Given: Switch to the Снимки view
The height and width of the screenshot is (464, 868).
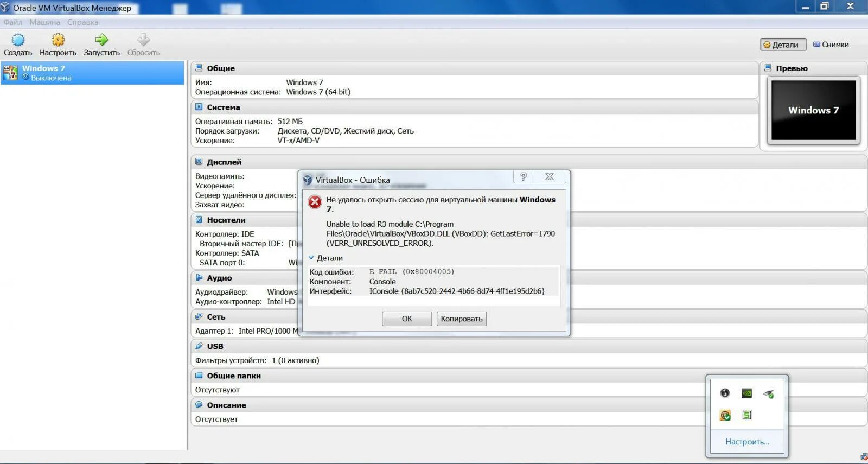Looking at the screenshot, I should pos(831,45).
